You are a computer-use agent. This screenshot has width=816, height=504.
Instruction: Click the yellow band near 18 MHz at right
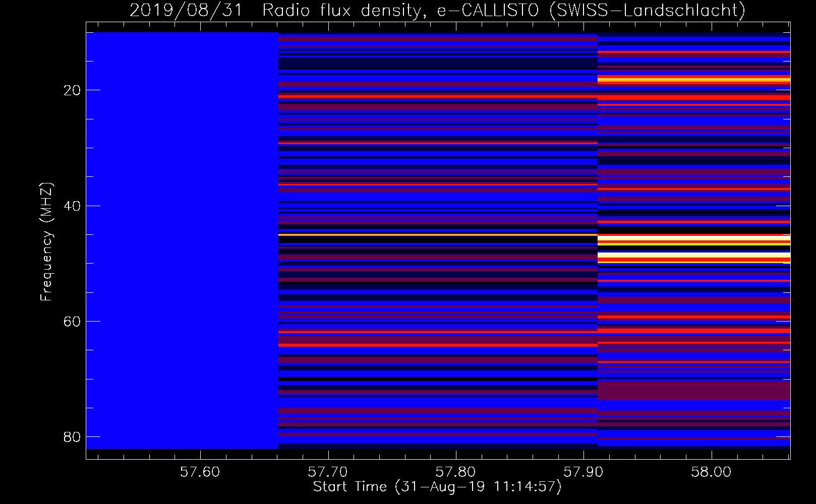pyautogui.click(x=694, y=80)
